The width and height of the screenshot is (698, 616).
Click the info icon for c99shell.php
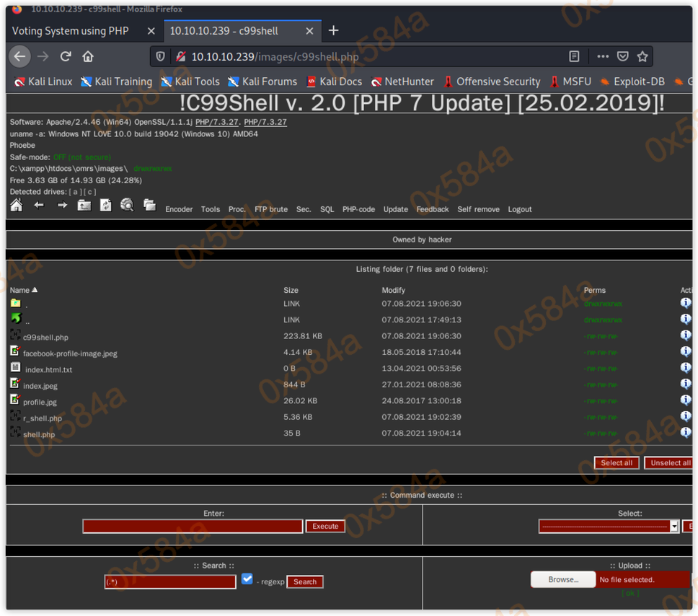click(685, 335)
